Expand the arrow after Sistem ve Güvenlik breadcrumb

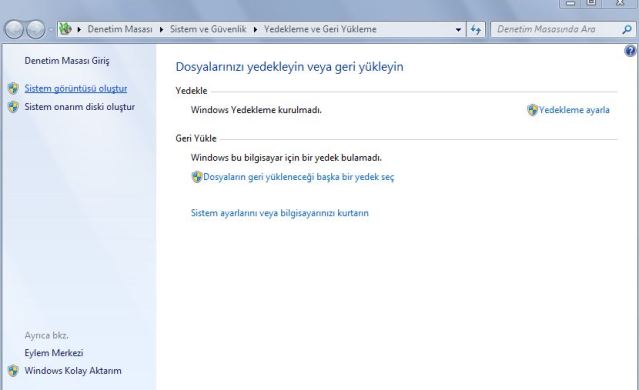pos(255,29)
